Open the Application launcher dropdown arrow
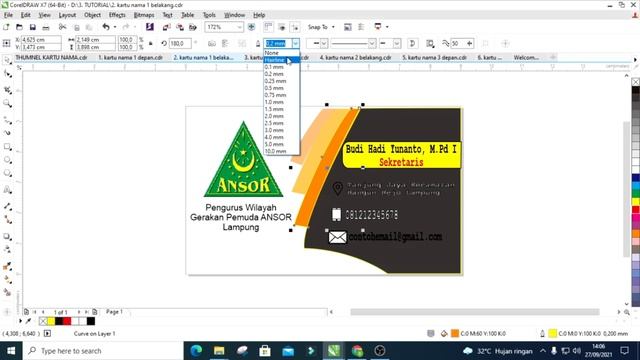This screenshot has width=640, height=360. coord(387,27)
